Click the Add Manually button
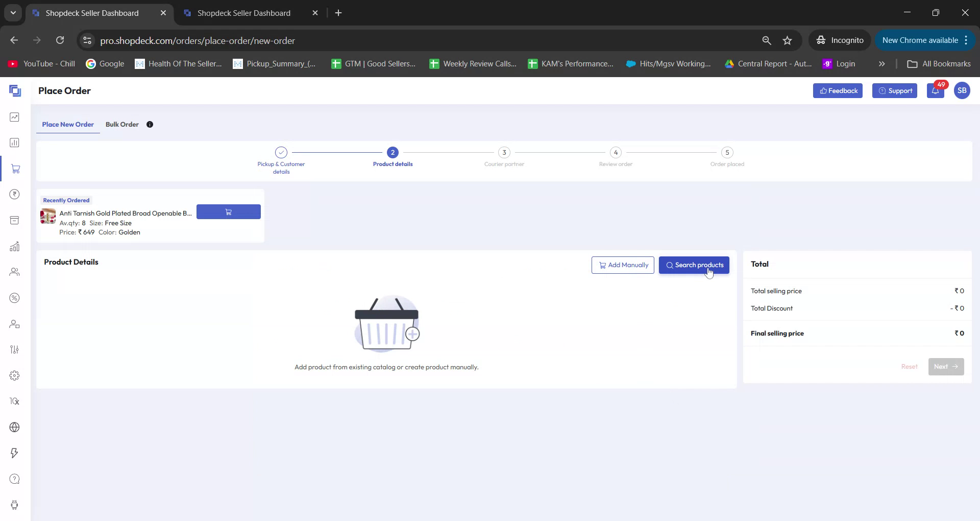The height and width of the screenshot is (521, 980). (623, 265)
